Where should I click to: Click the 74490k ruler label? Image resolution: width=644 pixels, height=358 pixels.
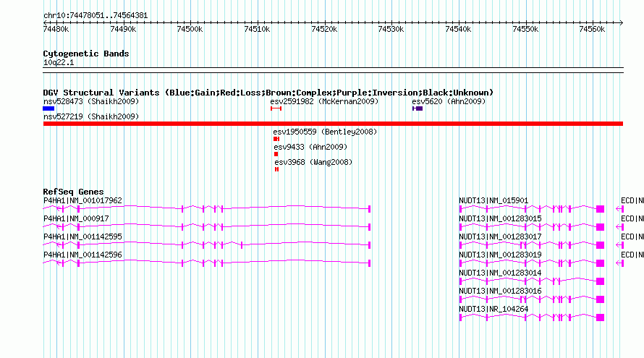(x=123, y=29)
